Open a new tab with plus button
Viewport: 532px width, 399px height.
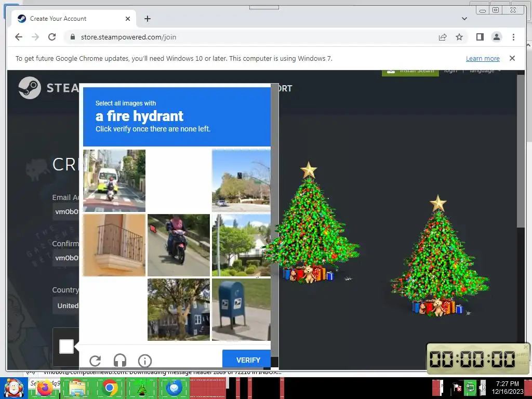click(x=147, y=19)
